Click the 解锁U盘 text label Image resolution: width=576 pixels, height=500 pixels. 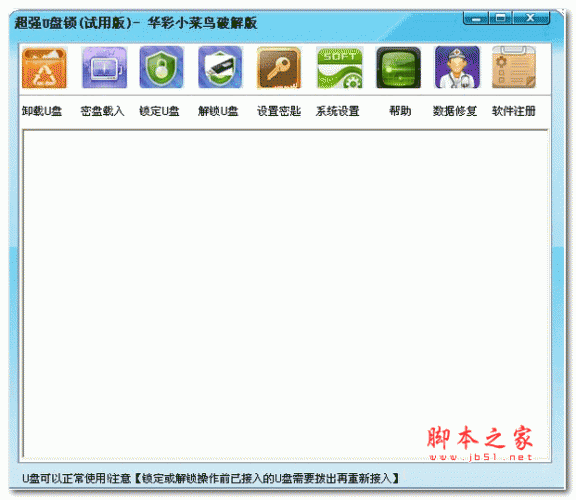[x=218, y=111]
